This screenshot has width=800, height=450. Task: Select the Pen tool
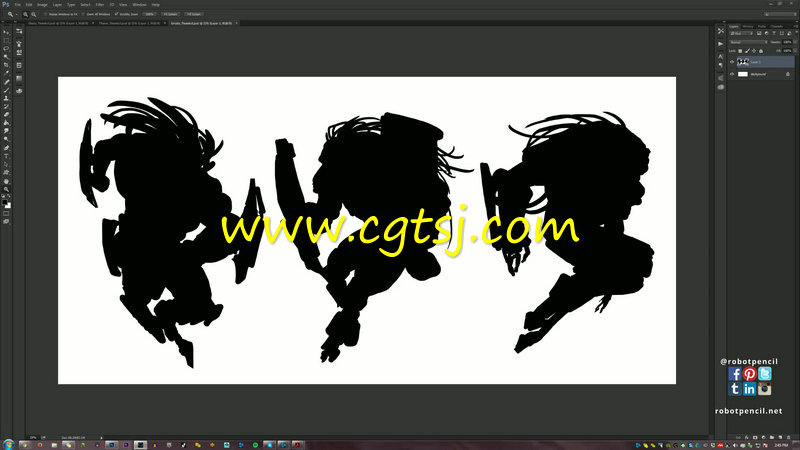tap(6, 148)
